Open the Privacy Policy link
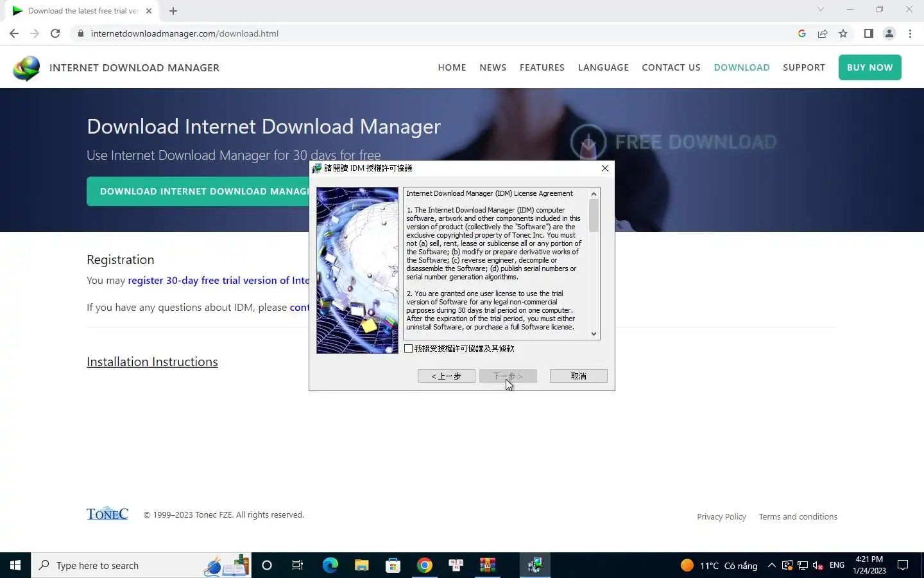Image resolution: width=924 pixels, height=578 pixels. click(x=721, y=517)
